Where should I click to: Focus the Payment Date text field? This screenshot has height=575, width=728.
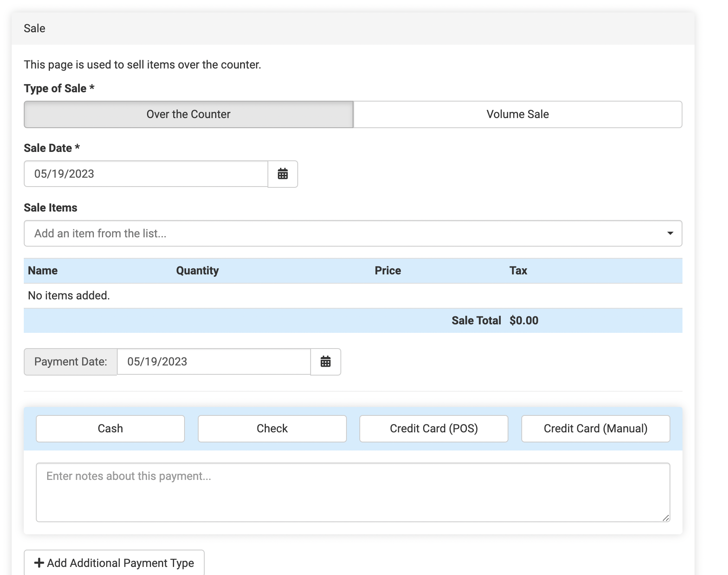coord(214,362)
